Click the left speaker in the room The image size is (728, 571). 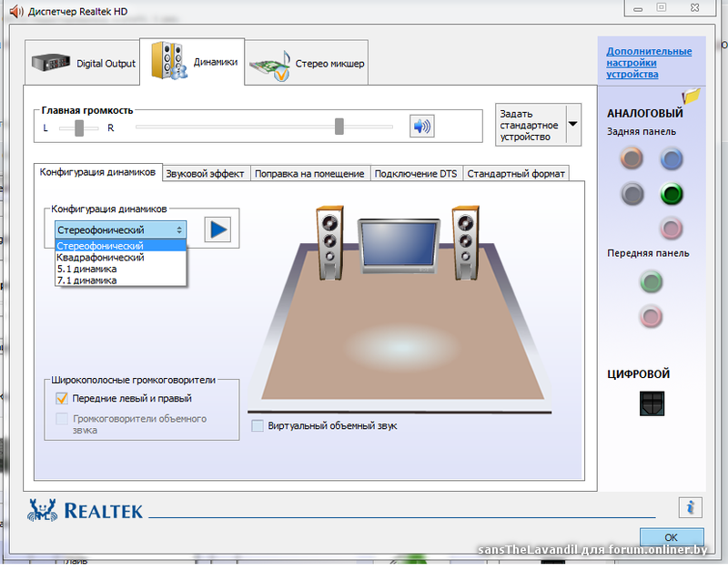coord(330,242)
